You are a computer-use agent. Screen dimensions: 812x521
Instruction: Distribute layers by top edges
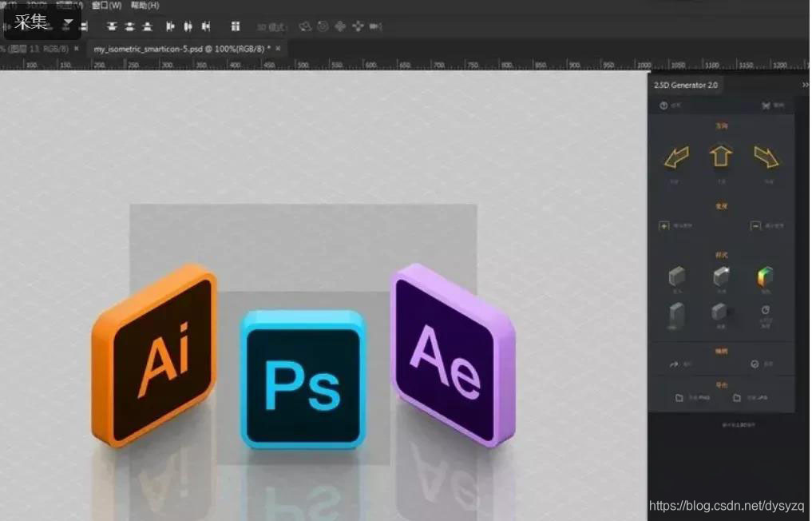(112, 26)
